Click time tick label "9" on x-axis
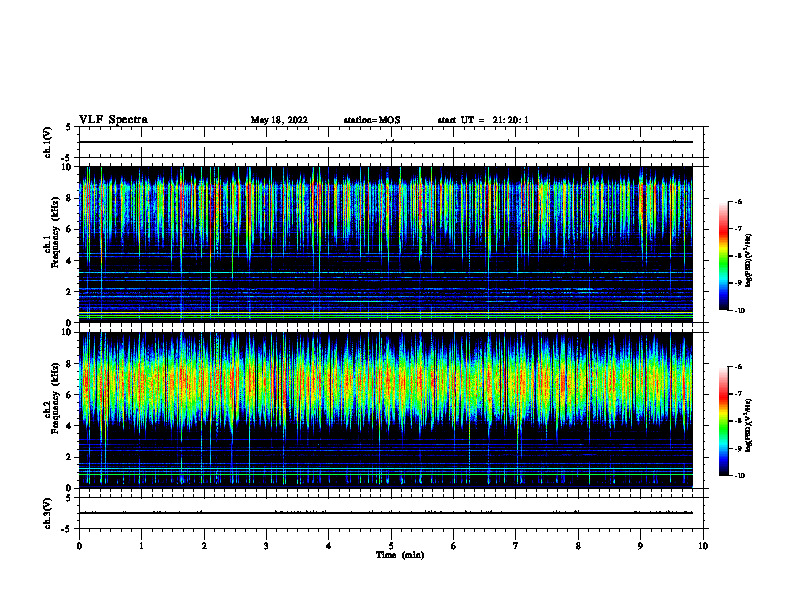792x612 pixels. pyautogui.click(x=640, y=546)
